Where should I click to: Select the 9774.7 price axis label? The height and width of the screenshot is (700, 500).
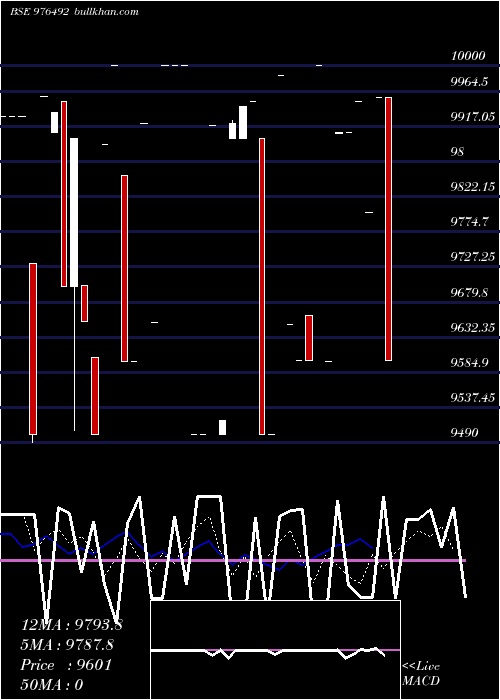[469, 221]
